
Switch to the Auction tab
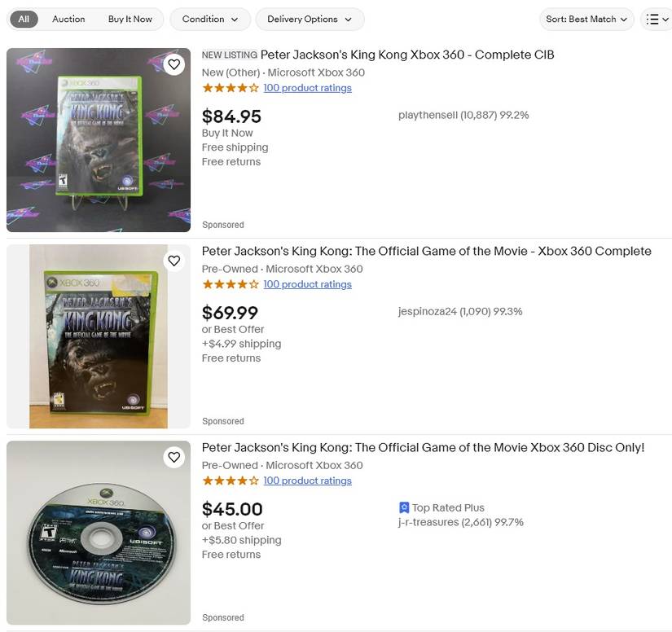(68, 19)
